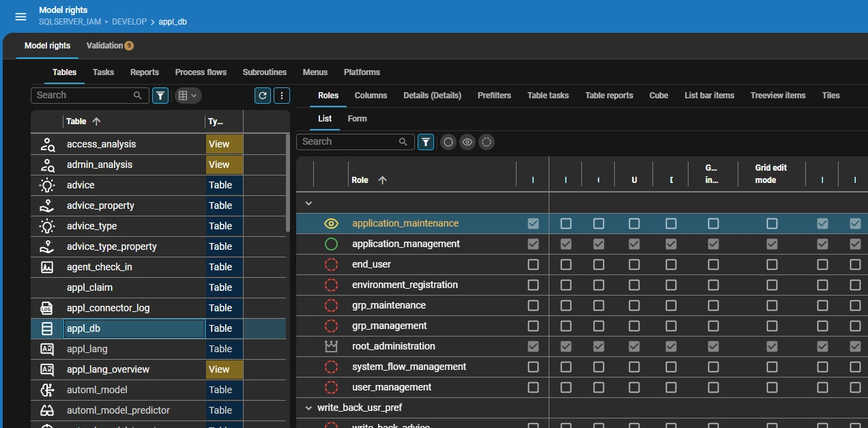Select the grp_management role name
Viewport: 868px width, 428px height.
[x=390, y=326]
